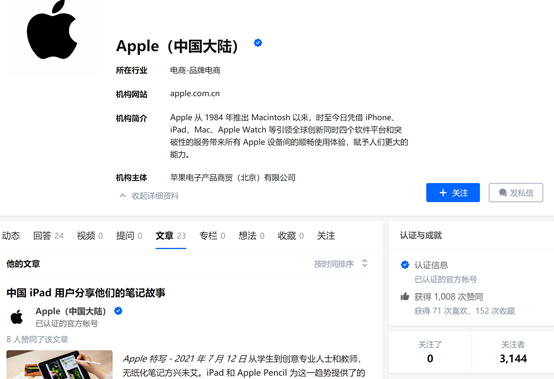Open the 视频 tab
554x379 pixels.
pos(90,236)
